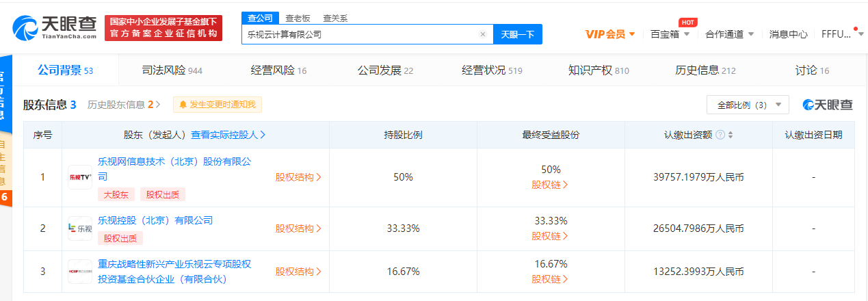Click the 33.33% value in the 持股比例 column
Image resolution: width=868 pixels, height=301 pixels.
[x=403, y=228]
